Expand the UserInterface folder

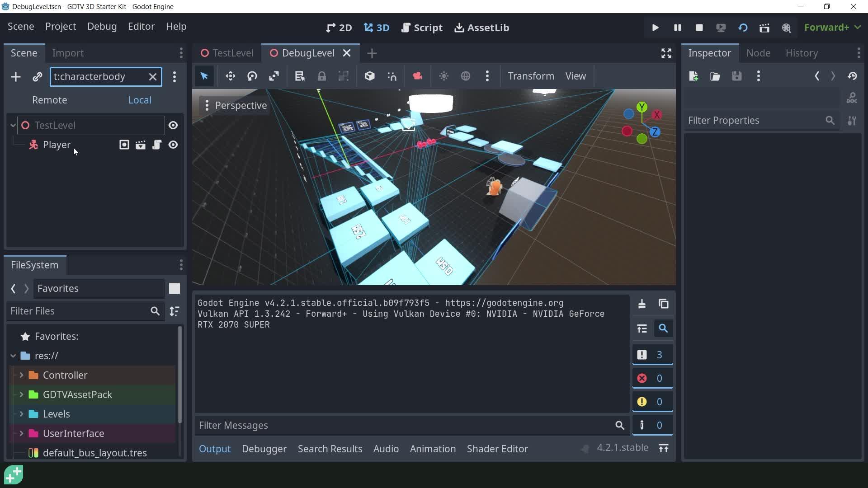tap(21, 433)
